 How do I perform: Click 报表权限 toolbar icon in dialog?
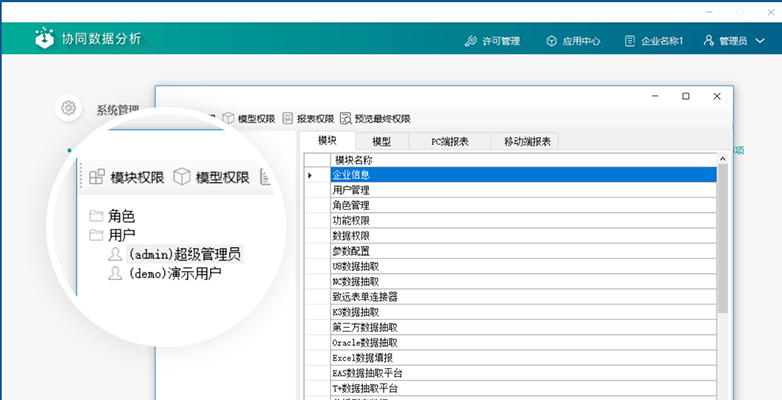tap(288, 118)
